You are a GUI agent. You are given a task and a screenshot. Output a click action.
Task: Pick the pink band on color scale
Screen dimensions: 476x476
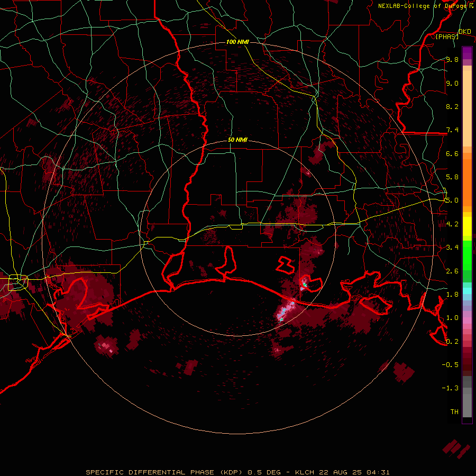click(467, 320)
